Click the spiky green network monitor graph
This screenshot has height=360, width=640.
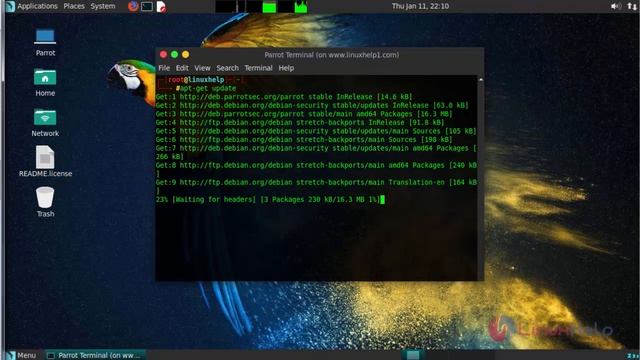[x=301, y=7]
